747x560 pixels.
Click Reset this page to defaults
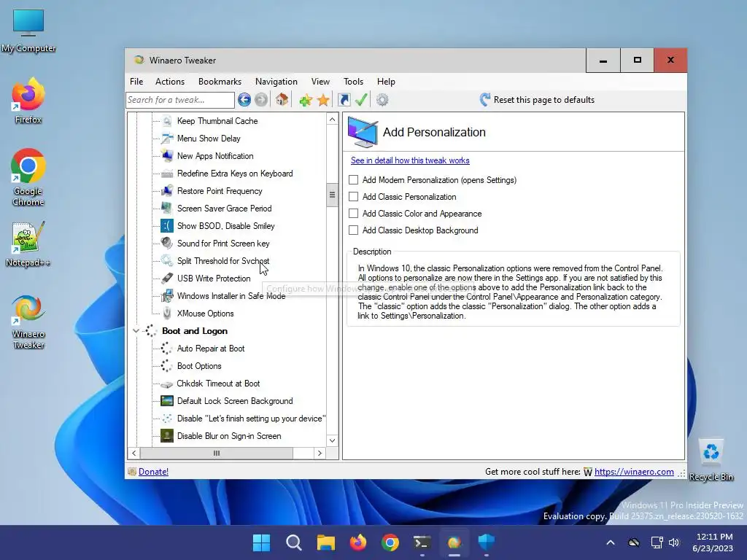tap(537, 99)
